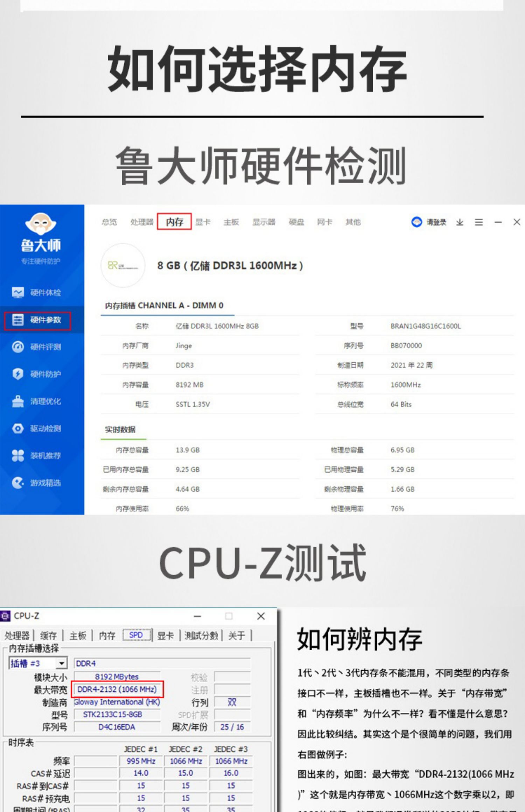
Task: Switch to the 总览 tab
Action: coord(109,222)
